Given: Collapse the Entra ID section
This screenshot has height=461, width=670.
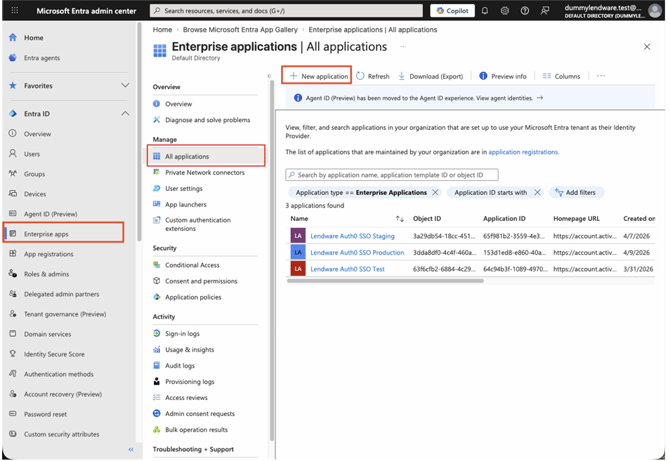Looking at the screenshot, I should pyautogui.click(x=125, y=114).
